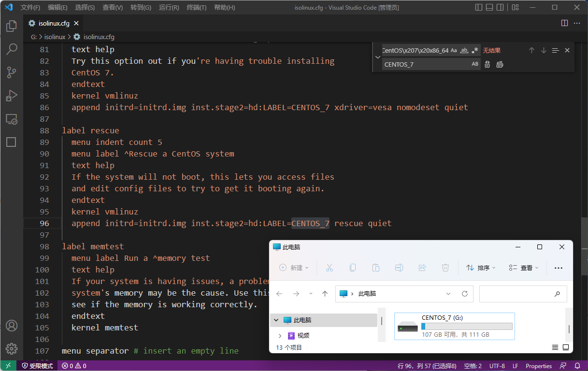This screenshot has width=588, height=371.
Task: Open recent locations dropdown in File Explorer
Action: [311, 294]
